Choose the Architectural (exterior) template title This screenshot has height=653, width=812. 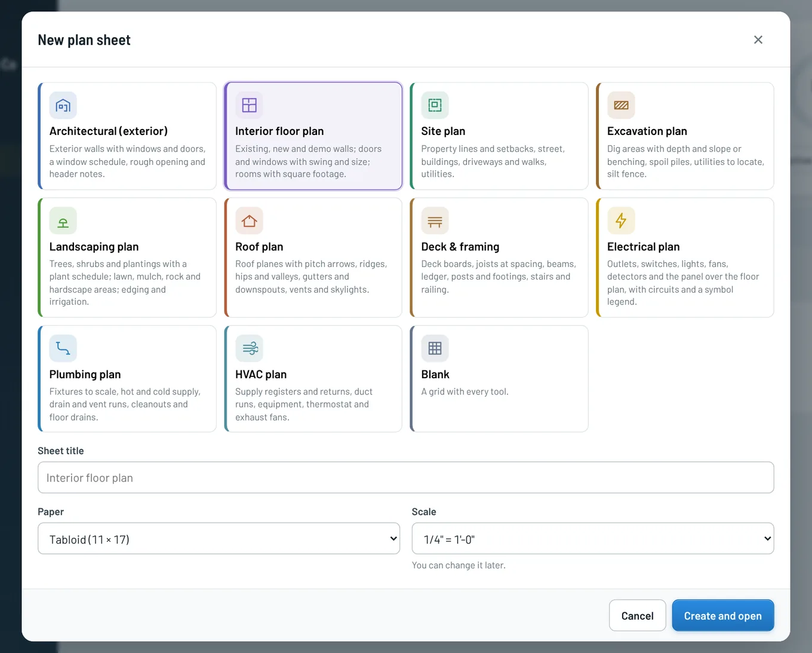[109, 131]
